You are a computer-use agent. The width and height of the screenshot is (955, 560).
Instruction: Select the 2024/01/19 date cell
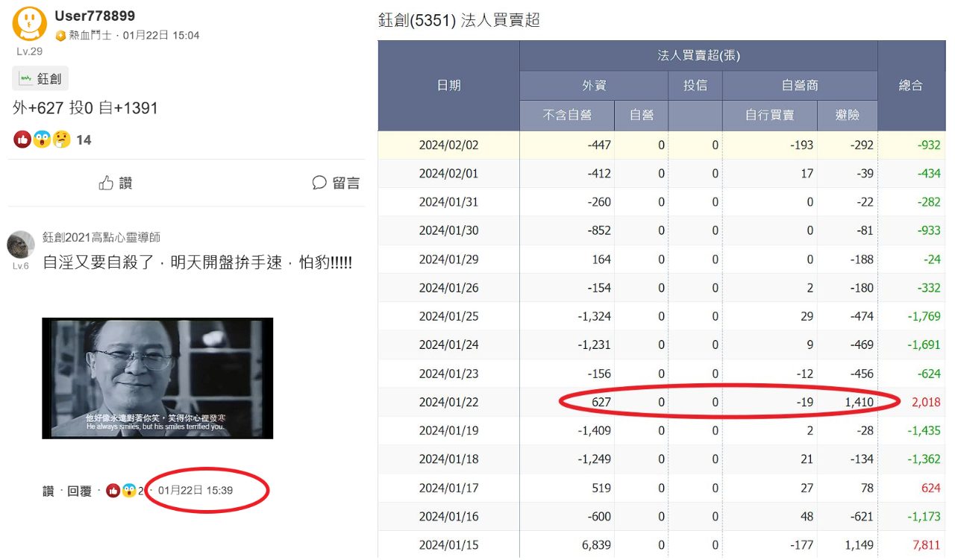(x=448, y=430)
